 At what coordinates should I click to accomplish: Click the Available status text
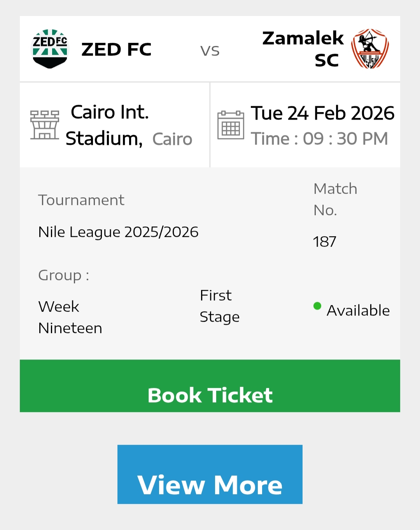pos(358,310)
